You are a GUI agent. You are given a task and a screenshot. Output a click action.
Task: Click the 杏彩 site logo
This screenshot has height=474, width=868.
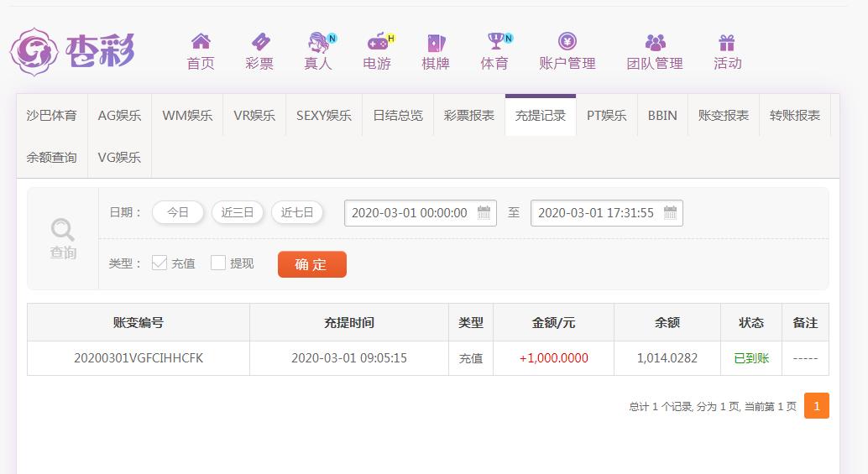pyautogui.click(x=72, y=51)
